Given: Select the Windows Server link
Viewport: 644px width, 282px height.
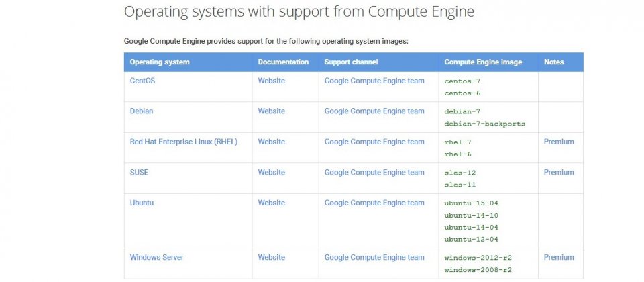Looking at the screenshot, I should (156, 257).
